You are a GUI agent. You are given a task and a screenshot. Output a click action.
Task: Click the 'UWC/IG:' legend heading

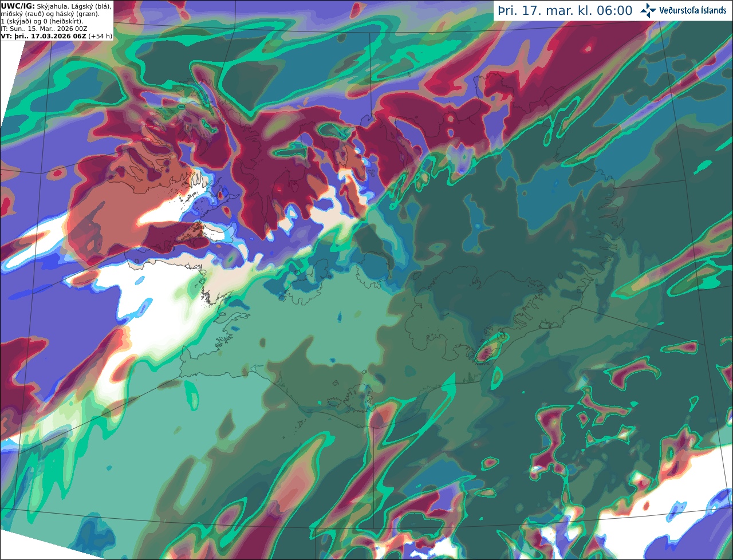tap(17, 6)
